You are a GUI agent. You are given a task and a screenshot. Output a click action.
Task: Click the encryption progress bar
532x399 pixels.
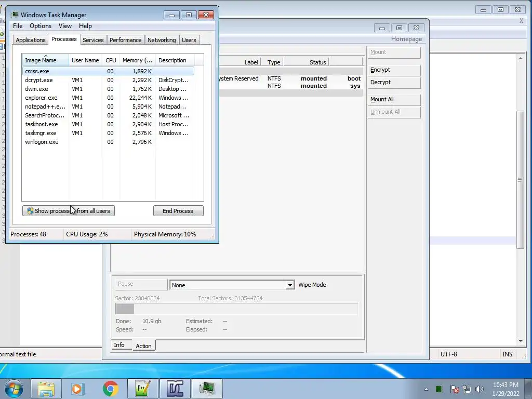(236, 309)
